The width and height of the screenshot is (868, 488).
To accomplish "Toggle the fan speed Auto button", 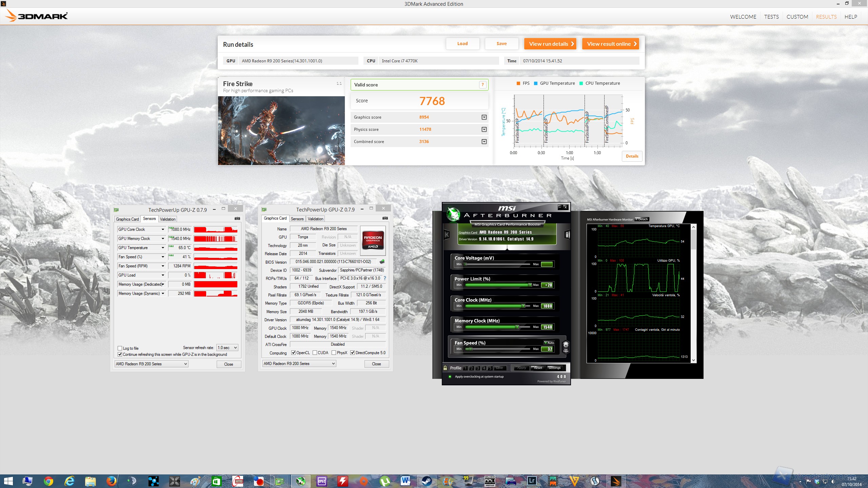I will (x=549, y=343).
